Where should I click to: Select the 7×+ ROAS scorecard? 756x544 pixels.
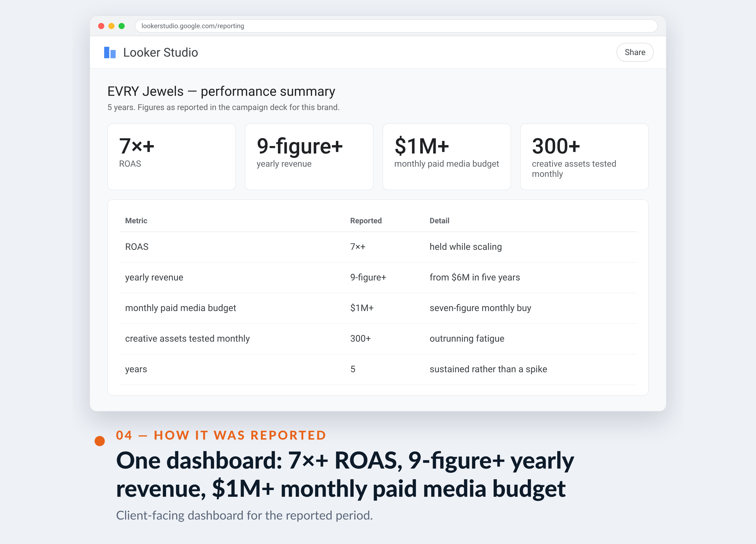pos(171,157)
